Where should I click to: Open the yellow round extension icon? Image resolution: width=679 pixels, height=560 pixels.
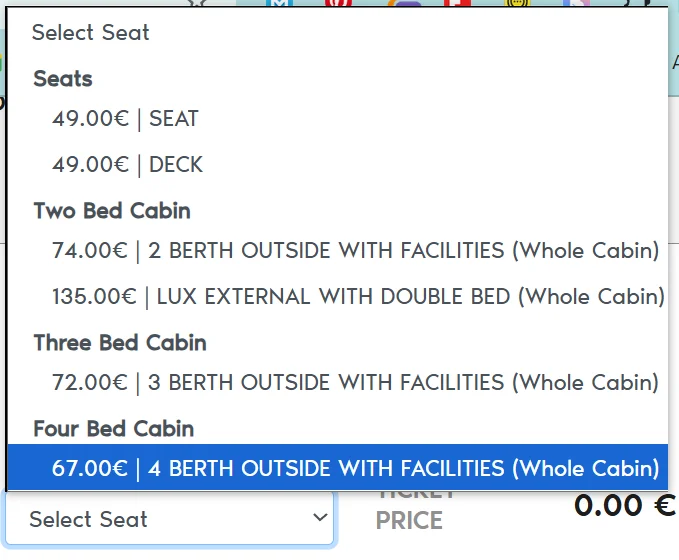click(517, 3)
